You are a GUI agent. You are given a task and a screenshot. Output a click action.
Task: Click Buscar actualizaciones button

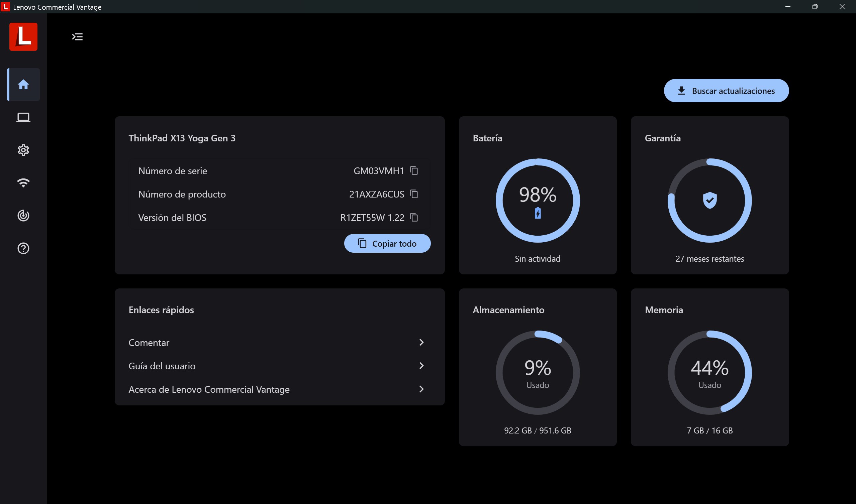[x=726, y=91]
